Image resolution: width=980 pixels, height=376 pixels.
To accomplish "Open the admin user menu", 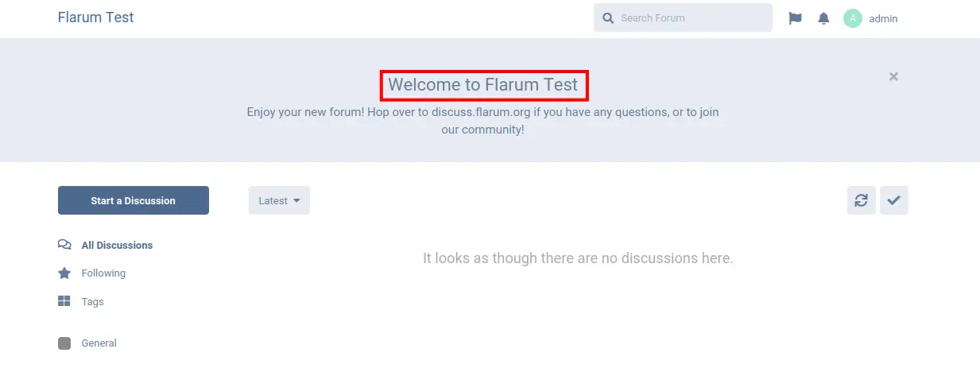I will 871,18.
